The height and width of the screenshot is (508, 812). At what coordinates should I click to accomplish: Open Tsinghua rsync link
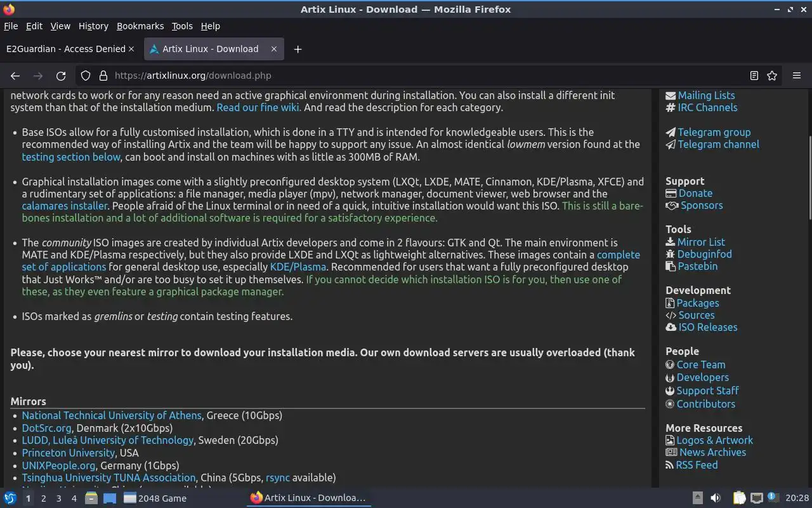(x=278, y=478)
